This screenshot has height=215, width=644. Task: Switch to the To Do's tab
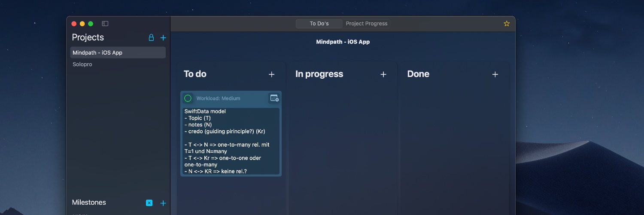tap(319, 24)
